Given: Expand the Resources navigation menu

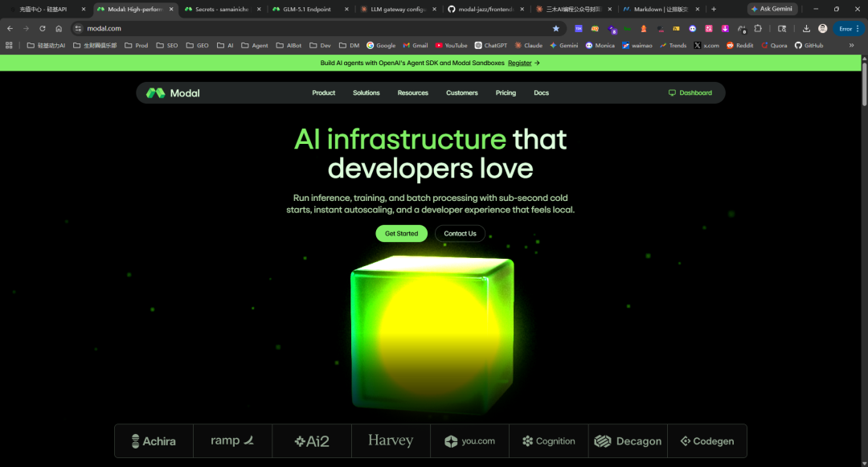Looking at the screenshot, I should (412, 93).
